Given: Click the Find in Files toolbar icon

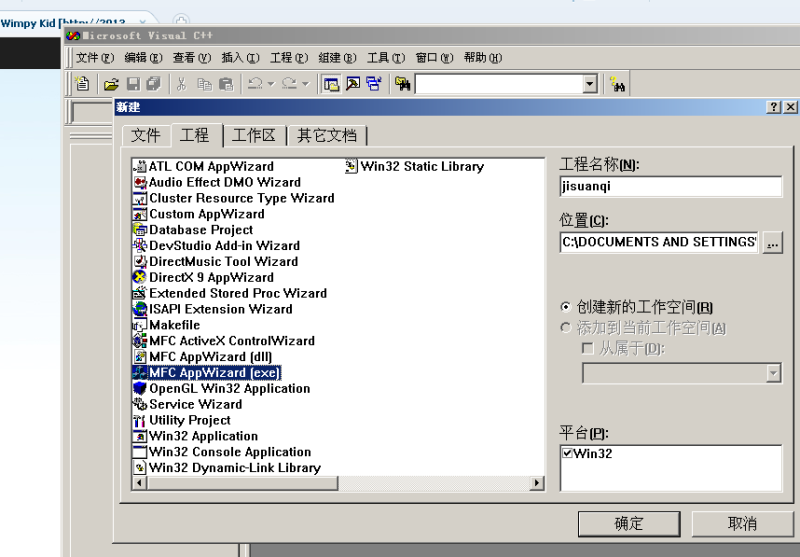Looking at the screenshot, I should pyautogui.click(x=403, y=84).
